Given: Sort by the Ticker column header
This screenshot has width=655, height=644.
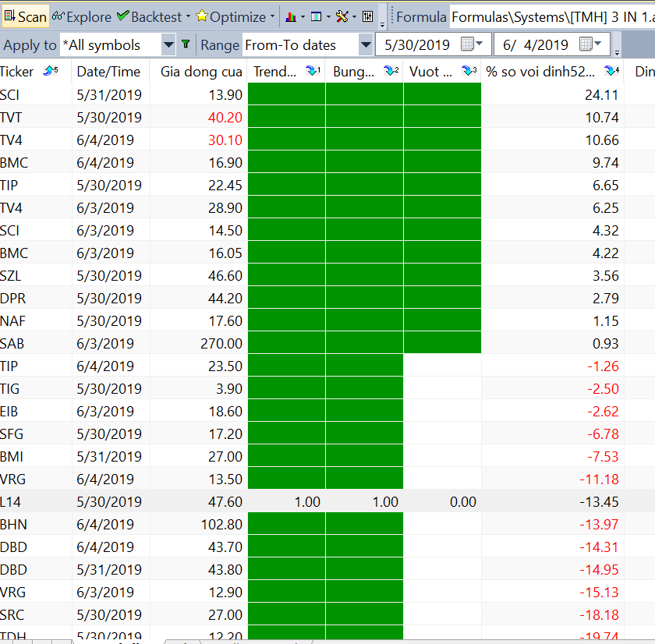Looking at the screenshot, I should (17, 72).
